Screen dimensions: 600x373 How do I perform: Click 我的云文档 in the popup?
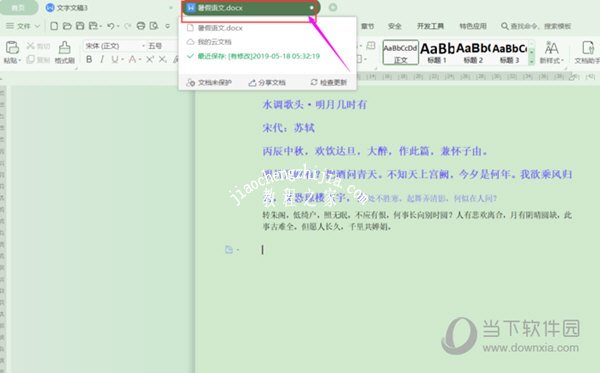(215, 42)
